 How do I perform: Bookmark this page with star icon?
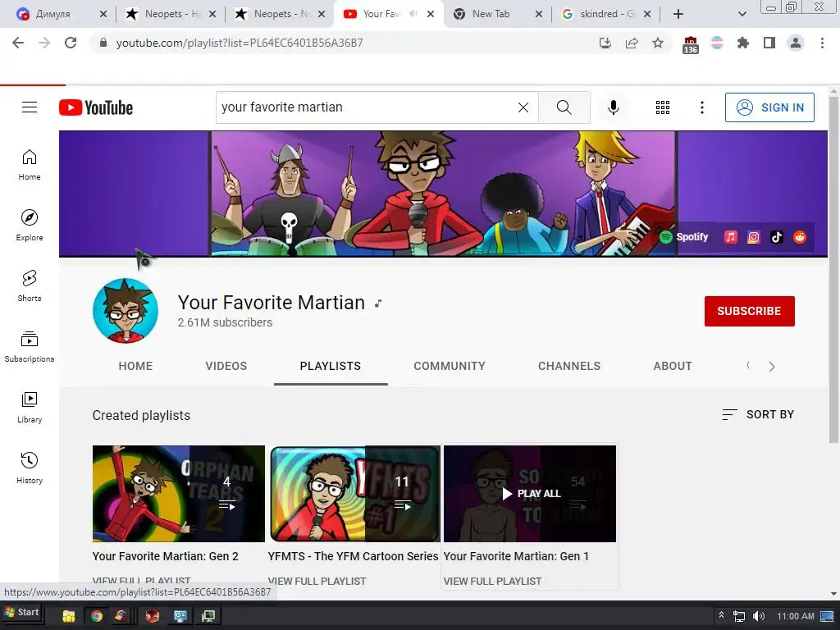point(658,43)
